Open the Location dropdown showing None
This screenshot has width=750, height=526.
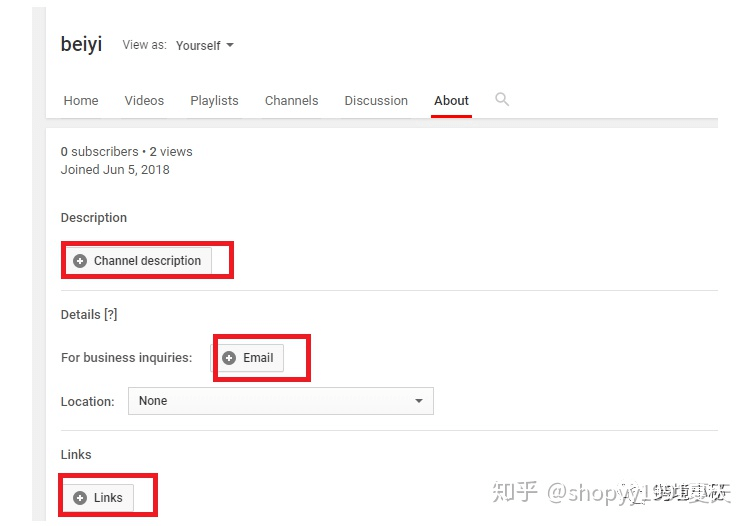pos(280,401)
